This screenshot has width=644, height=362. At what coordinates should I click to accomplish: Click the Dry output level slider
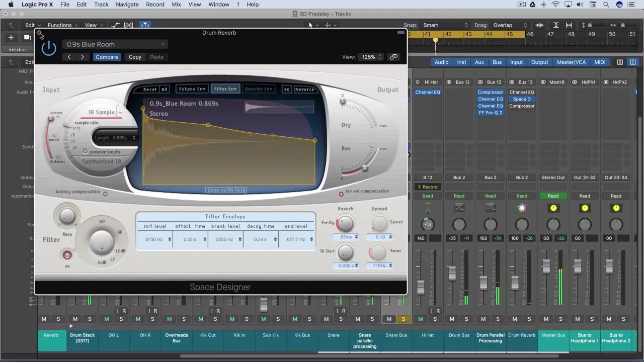tap(343, 101)
